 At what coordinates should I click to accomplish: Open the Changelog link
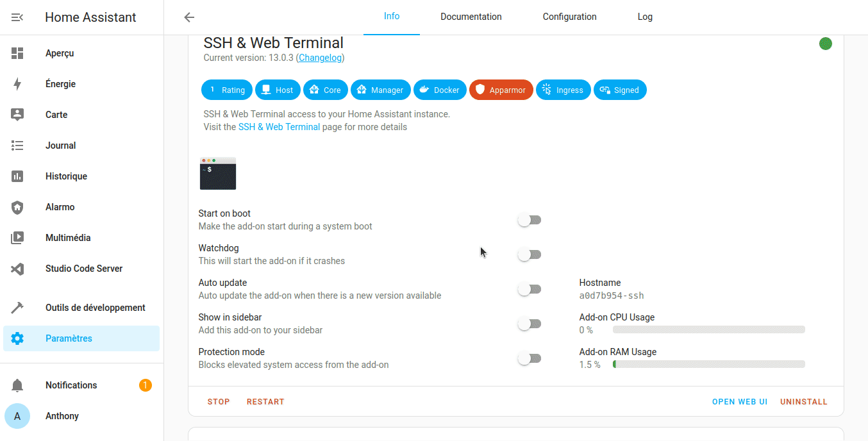[320, 58]
